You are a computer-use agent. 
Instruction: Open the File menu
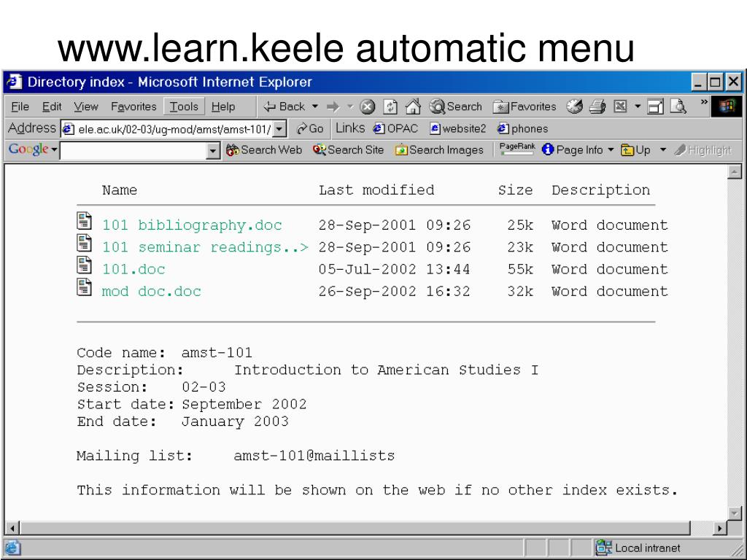tap(20, 106)
